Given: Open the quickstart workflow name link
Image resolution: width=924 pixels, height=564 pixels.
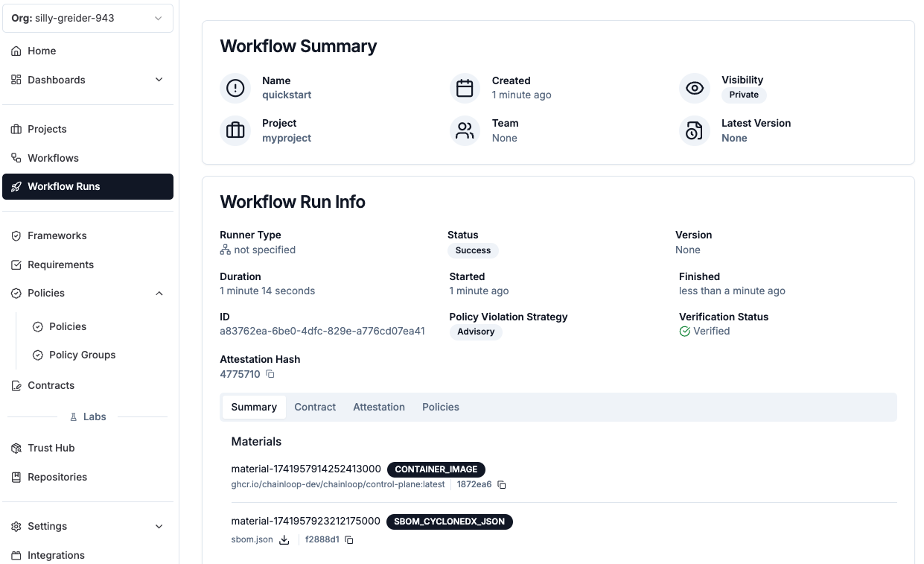Looking at the screenshot, I should (287, 95).
